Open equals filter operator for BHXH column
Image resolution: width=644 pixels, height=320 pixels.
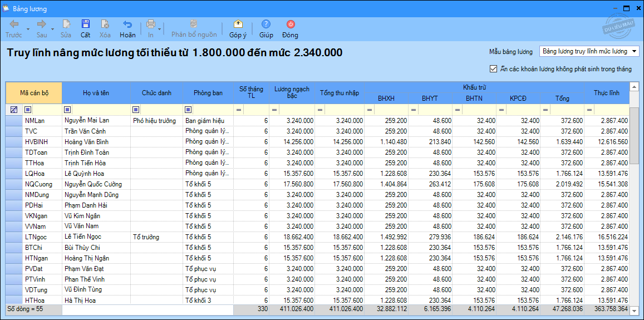click(x=369, y=110)
